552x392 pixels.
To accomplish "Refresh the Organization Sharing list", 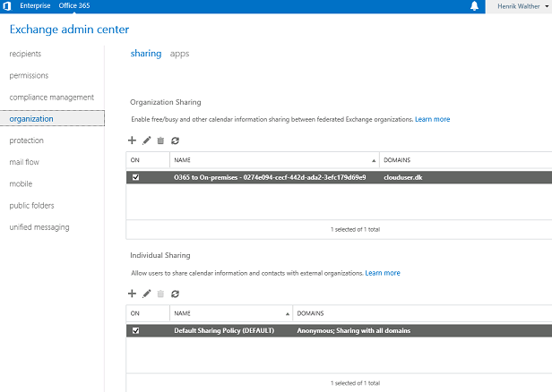I will [175, 141].
